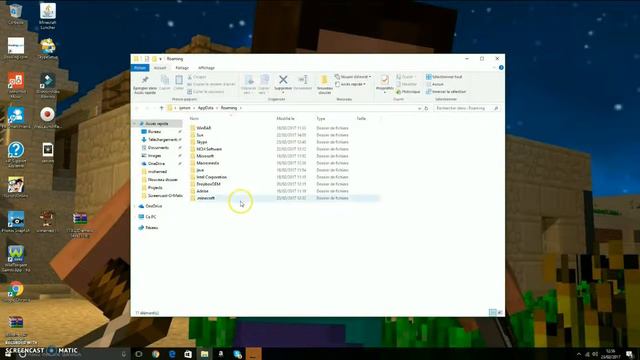Select the Adobe folder row
Image resolution: width=640 pixels, height=360 pixels.
click(x=284, y=191)
